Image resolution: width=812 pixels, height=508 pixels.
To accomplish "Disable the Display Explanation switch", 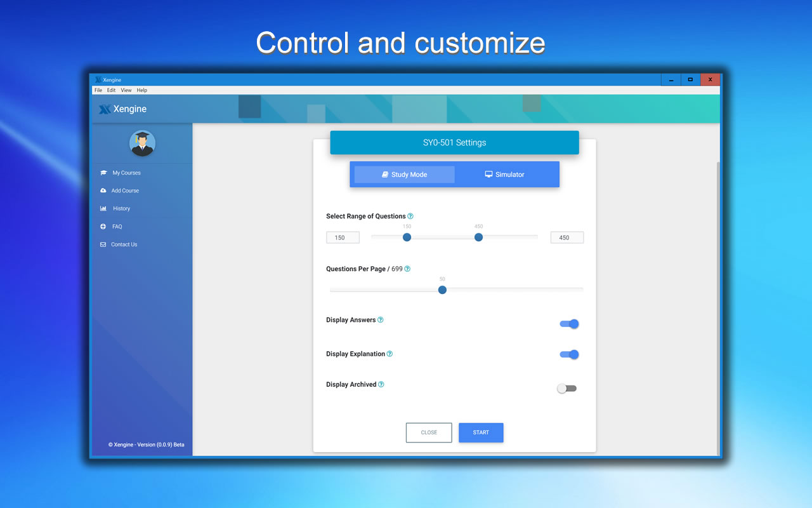I will (x=569, y=354).
